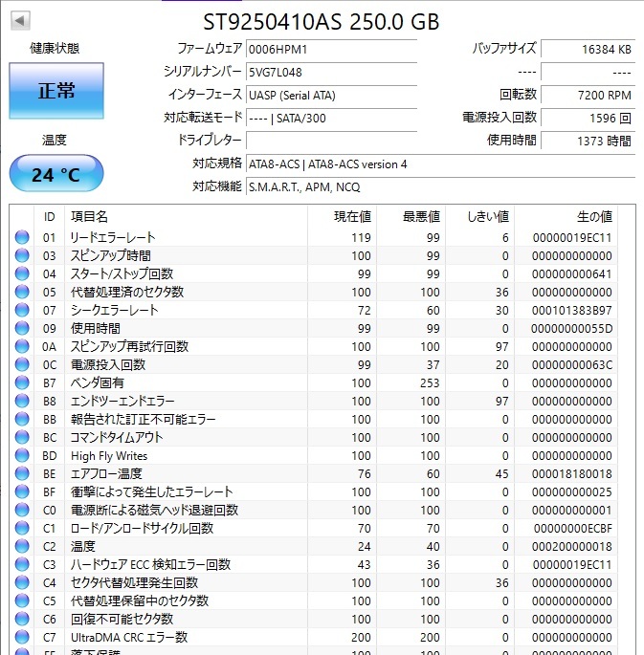This screenshot has width=644, height=655.
Task: Click the standard field ATA8-ACS version 4
Action: click(x=441, y=164)
